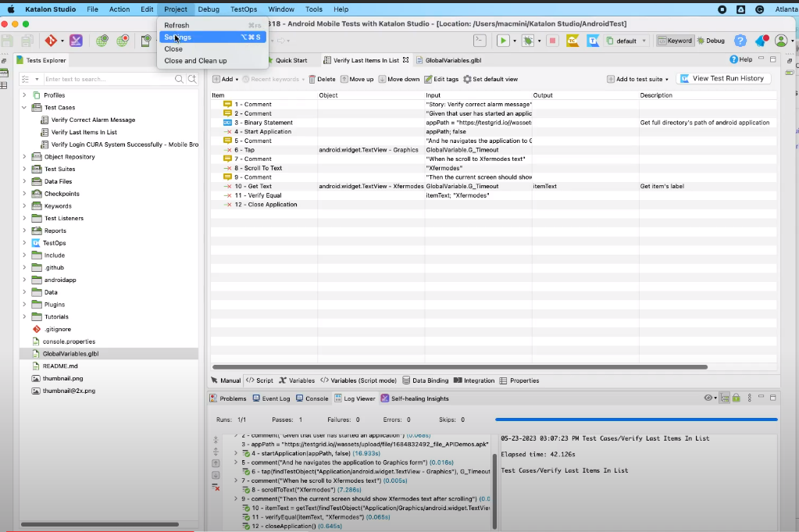
Task: Select Settings in the Project menu
Action: (x=212, y=37)
